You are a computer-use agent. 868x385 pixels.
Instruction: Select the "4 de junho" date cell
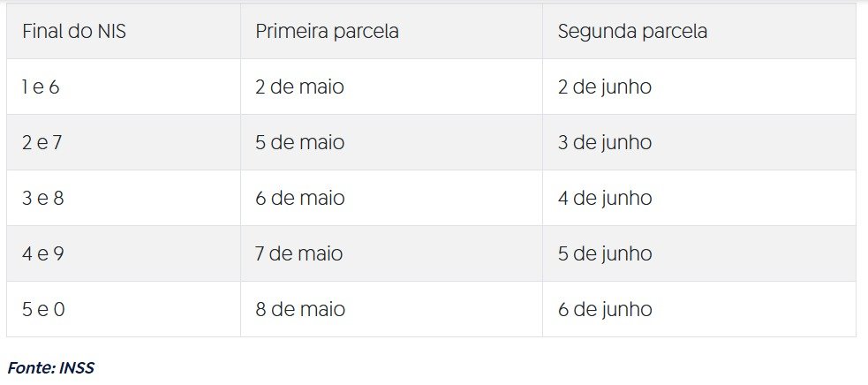(605, 199)
